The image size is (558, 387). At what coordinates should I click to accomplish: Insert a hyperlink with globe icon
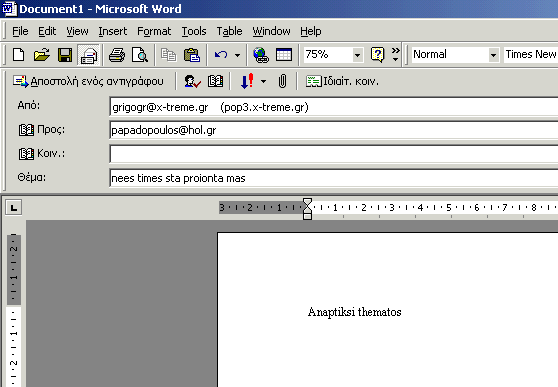tap(261, 55)
